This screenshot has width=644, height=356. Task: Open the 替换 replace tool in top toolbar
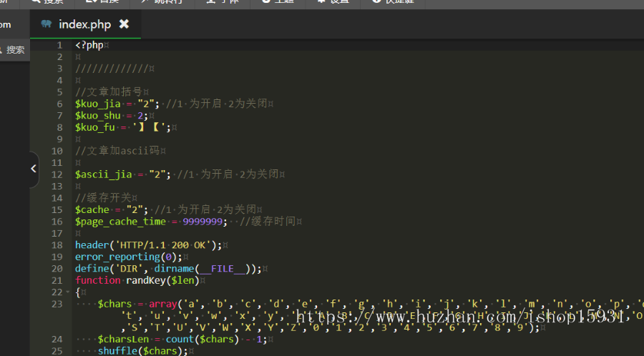pos(102,2)
